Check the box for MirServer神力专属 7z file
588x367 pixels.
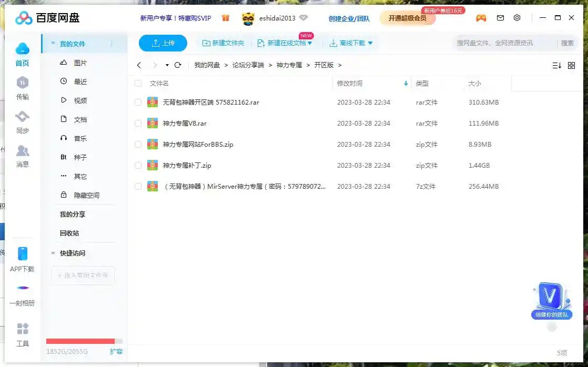(x=138, y=186)
